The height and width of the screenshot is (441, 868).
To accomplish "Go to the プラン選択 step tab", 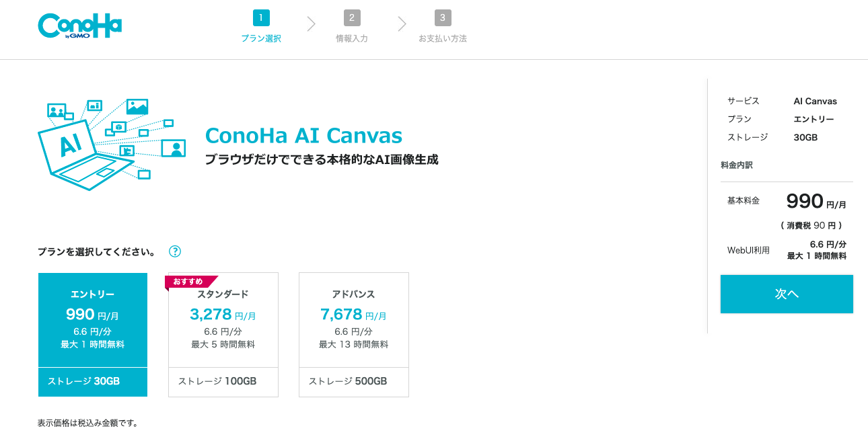I will tap(261, 38).
